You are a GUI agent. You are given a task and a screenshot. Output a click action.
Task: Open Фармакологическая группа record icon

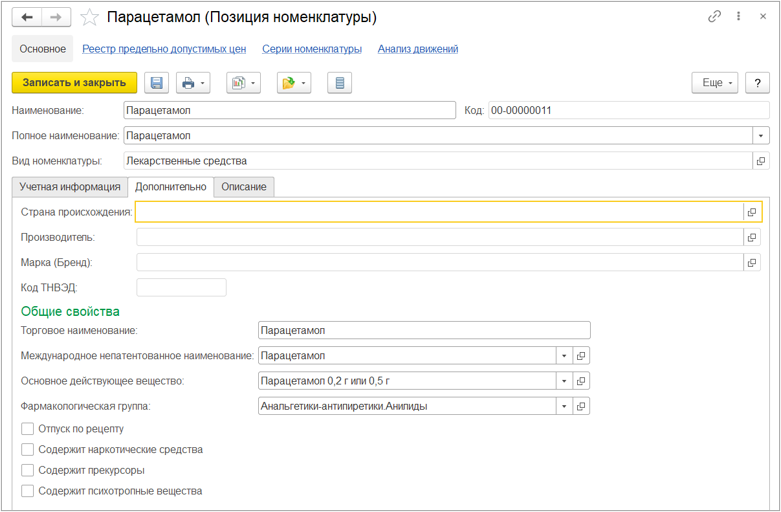click(x=581, y=406)
